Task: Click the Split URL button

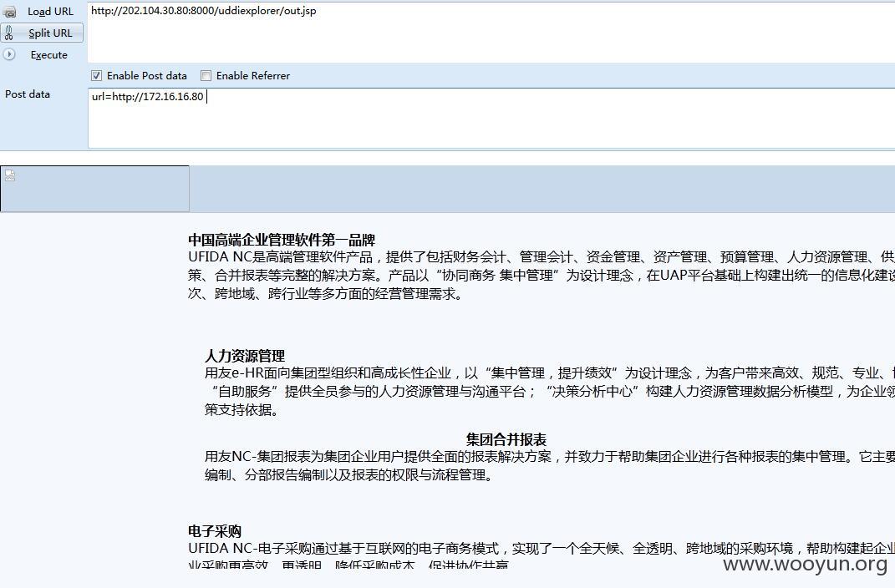Action: point(43,33)
